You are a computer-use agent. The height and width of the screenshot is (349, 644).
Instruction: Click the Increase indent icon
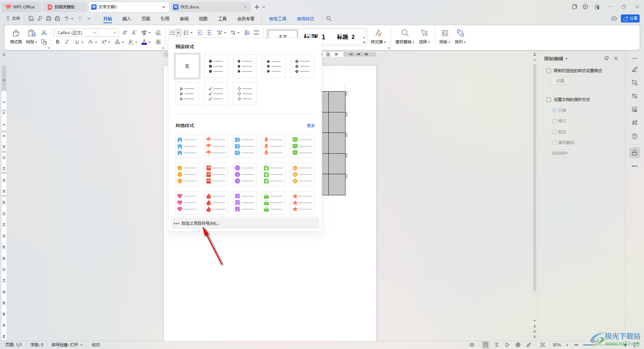point(209,33)
